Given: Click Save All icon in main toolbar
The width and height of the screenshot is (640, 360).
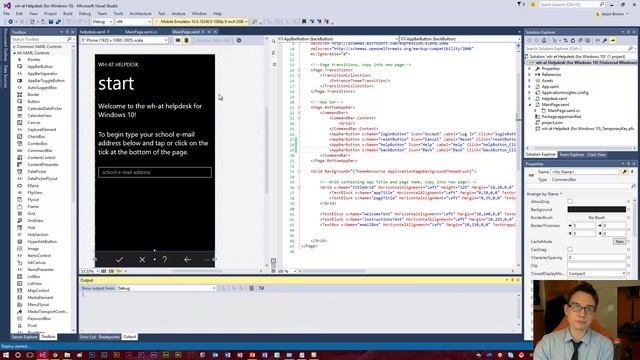Looking at the screenshot, I should [x=58, y=22].
